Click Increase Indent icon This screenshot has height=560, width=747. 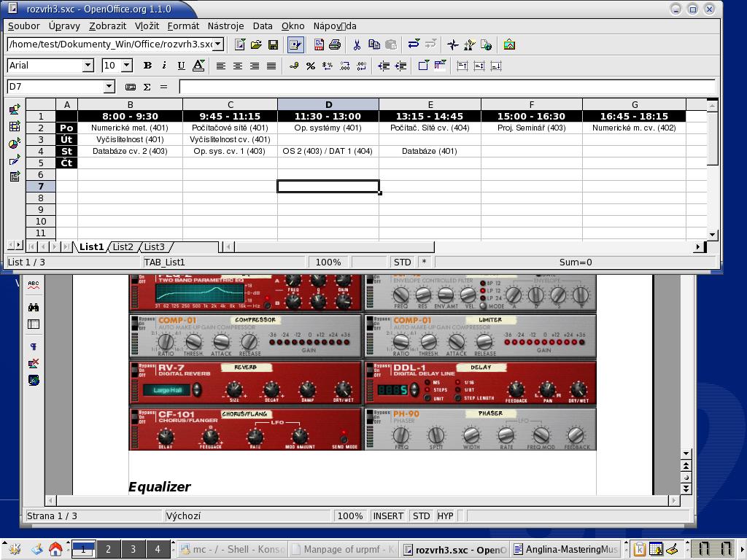(400, 66)
